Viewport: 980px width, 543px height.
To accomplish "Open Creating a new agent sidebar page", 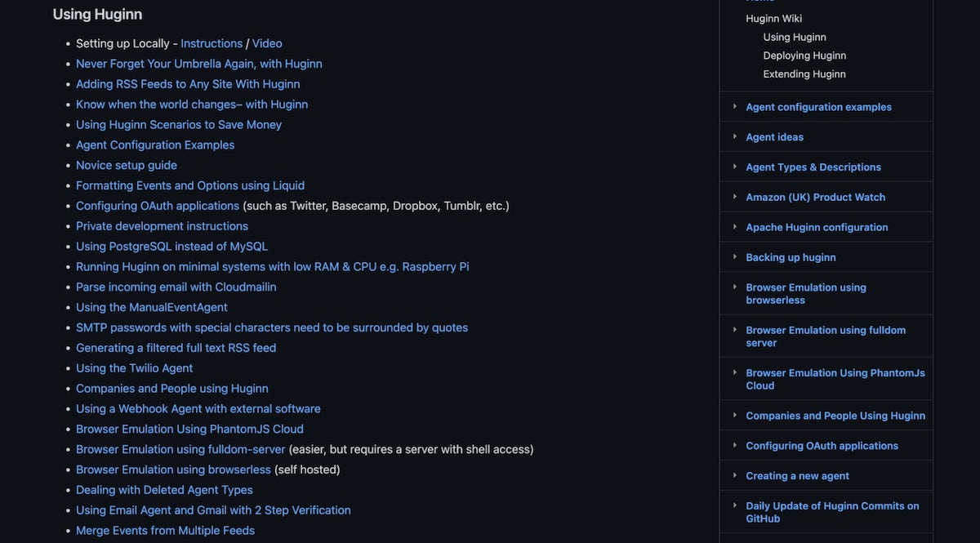I will [x=797, y=476].
